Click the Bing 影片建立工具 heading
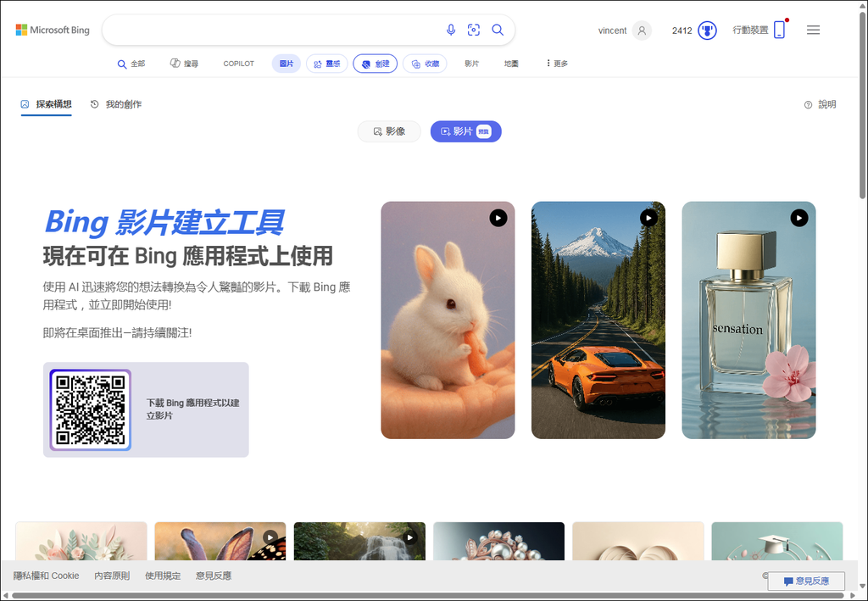Screen dimensions: 868x601 [164, 222]
